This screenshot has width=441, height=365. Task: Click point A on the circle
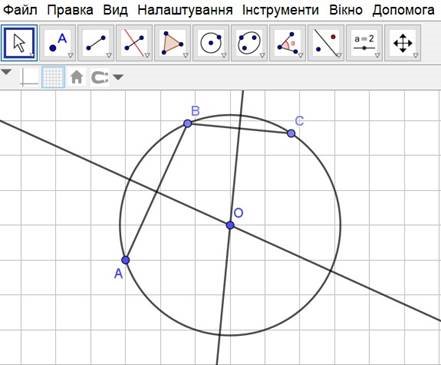coord(125,260)
